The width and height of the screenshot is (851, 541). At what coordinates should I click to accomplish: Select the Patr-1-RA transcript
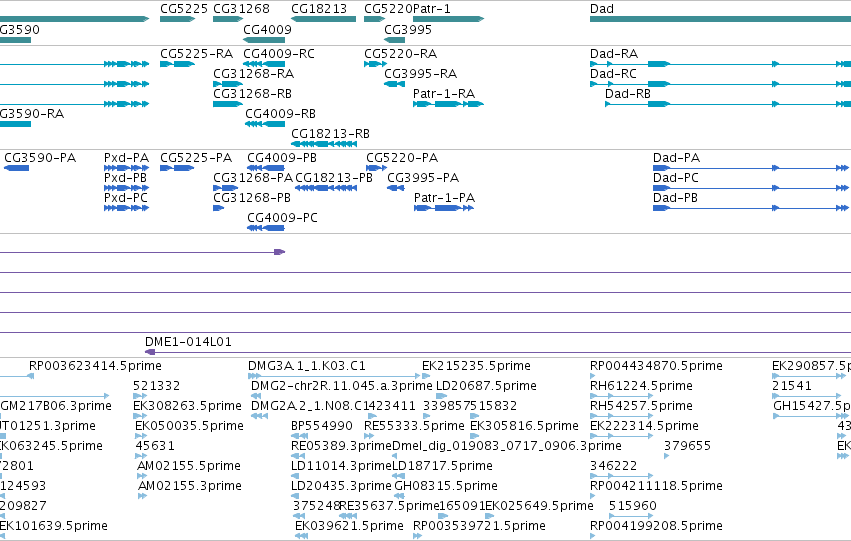coord(448,104)
